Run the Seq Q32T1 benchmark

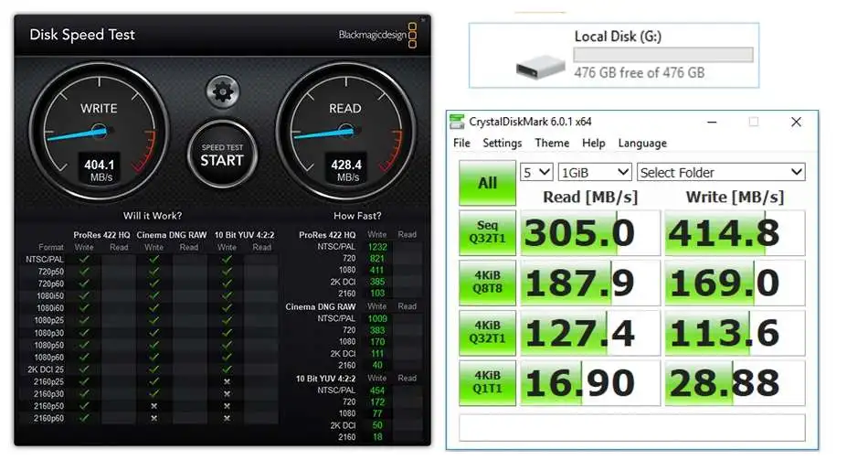click(487, 232)
